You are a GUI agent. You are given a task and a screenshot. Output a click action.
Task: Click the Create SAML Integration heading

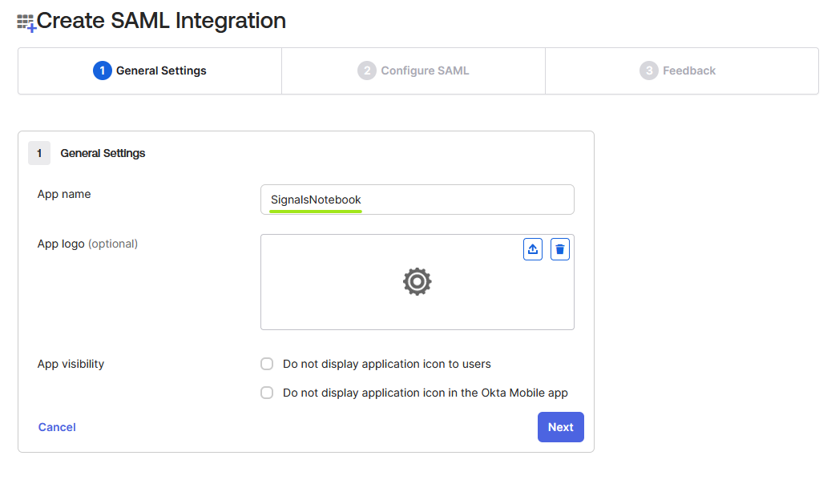tap(161, 21)
